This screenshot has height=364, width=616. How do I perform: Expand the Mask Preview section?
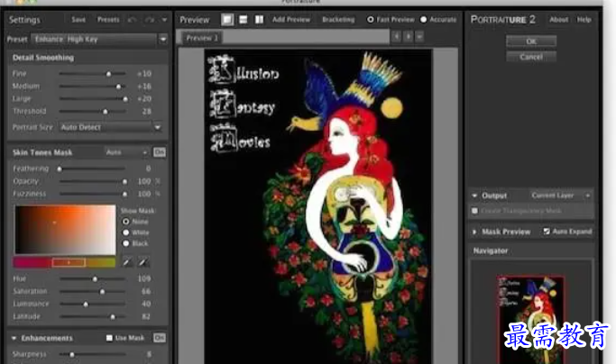[x=474, y=232]
